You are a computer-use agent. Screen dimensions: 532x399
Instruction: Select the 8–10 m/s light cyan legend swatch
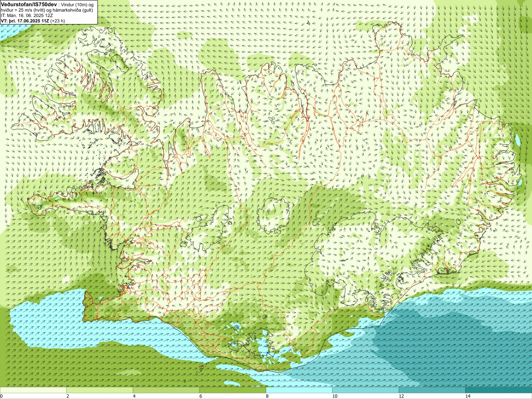tap(299, 390)
